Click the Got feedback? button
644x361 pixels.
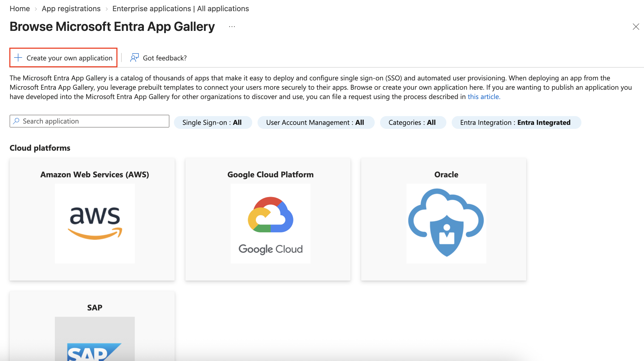(158, 58)
